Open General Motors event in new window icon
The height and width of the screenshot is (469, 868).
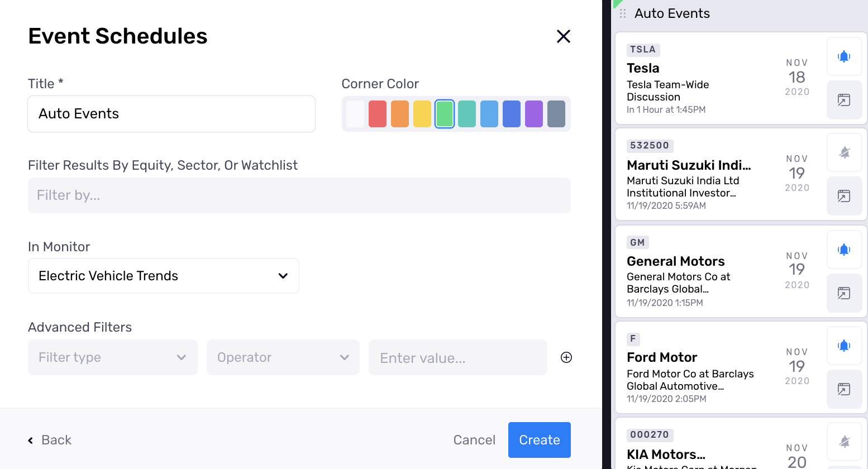click(x=844, y=293)
